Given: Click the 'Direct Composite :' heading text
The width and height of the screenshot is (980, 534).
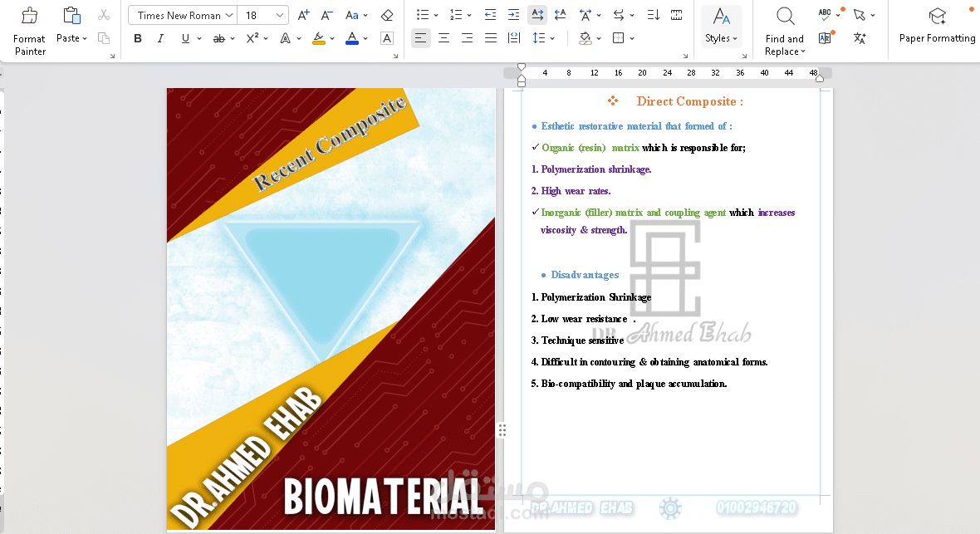Looking at the screenshot, I should coord(689,101).
